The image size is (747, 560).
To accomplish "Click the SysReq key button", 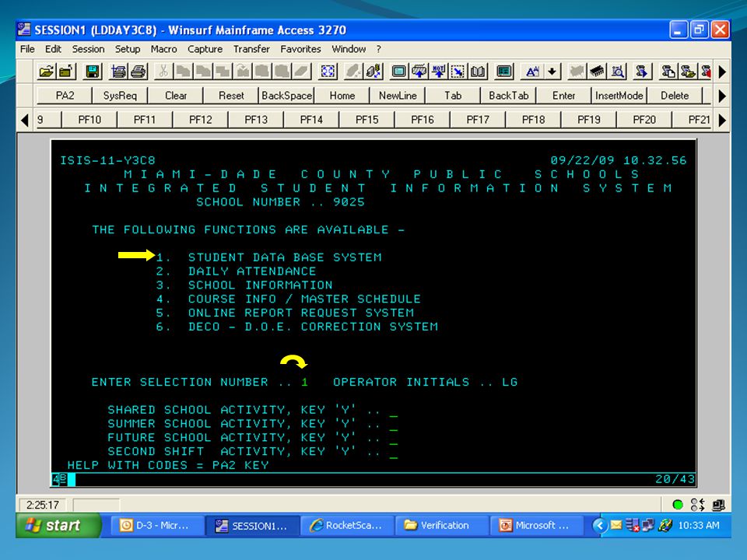I will tap(120, 96).
